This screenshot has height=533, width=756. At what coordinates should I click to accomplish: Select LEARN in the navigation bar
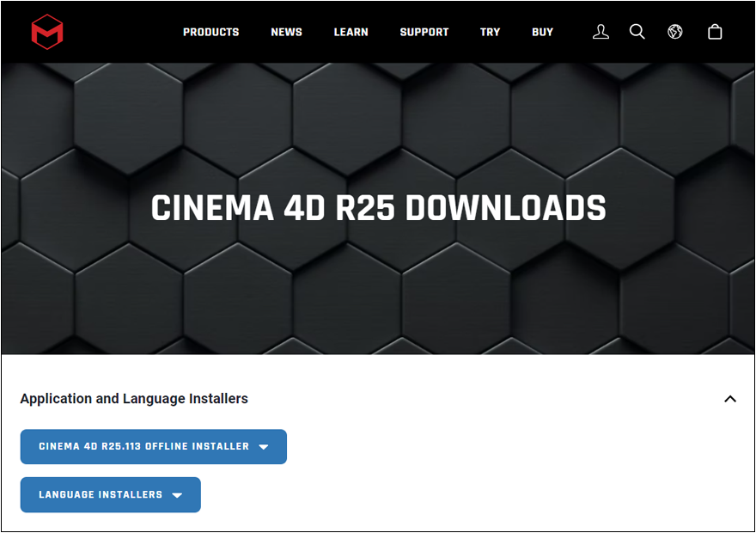351,32
